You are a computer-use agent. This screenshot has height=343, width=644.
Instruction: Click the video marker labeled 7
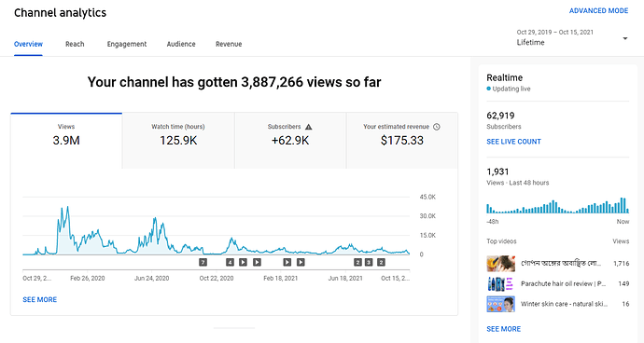tap(203, 262)
